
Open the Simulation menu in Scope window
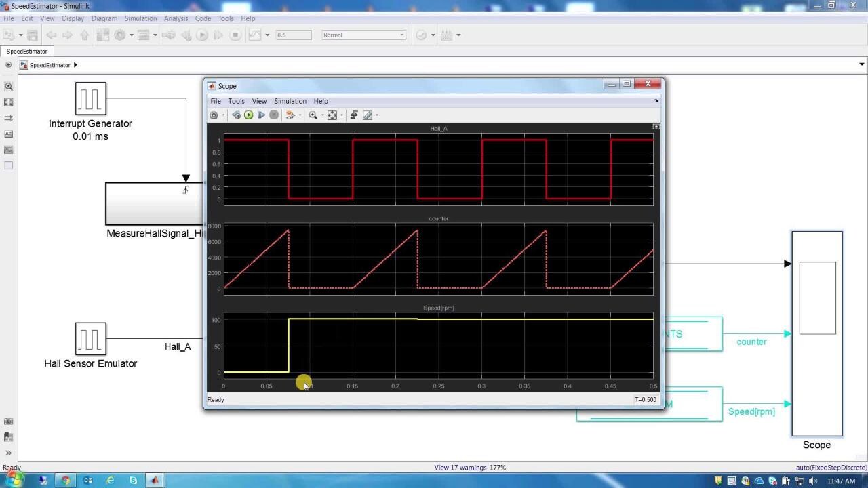point(290,101)
